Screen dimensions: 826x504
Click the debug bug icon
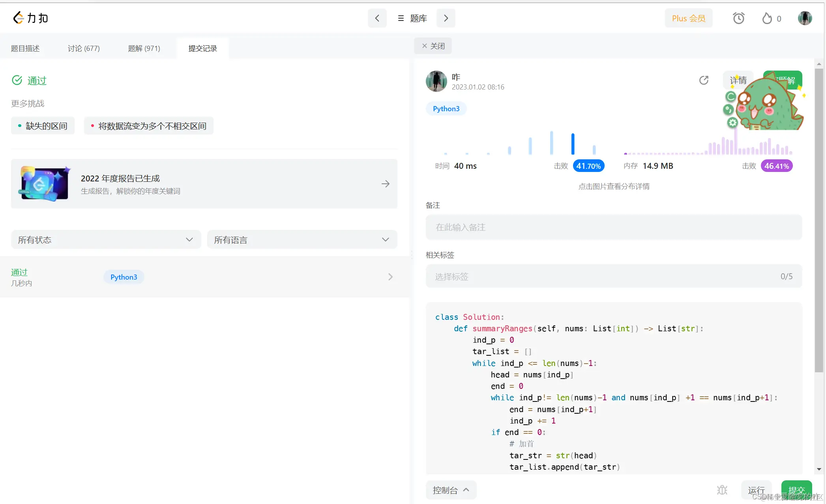722,490
